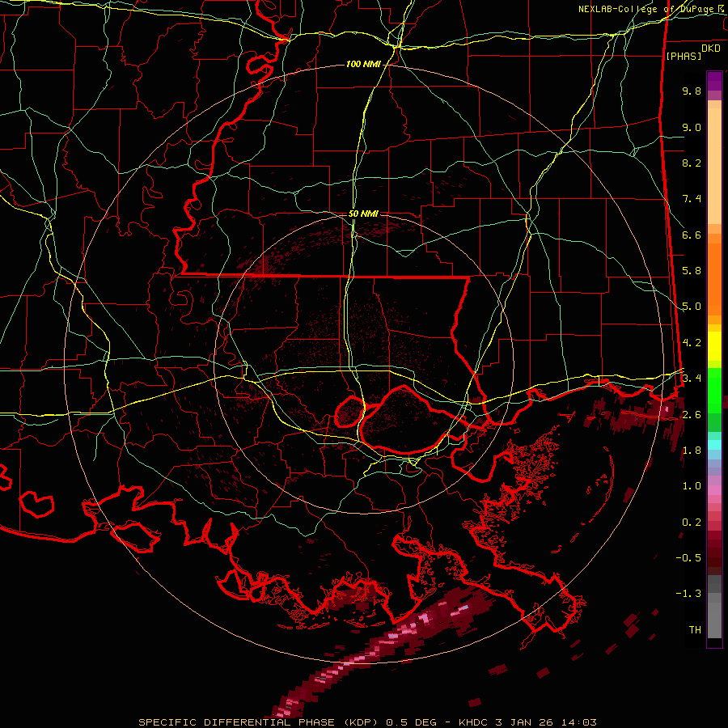
Task: Click the -0.5 value on the scale
Action: pos(688,558)
